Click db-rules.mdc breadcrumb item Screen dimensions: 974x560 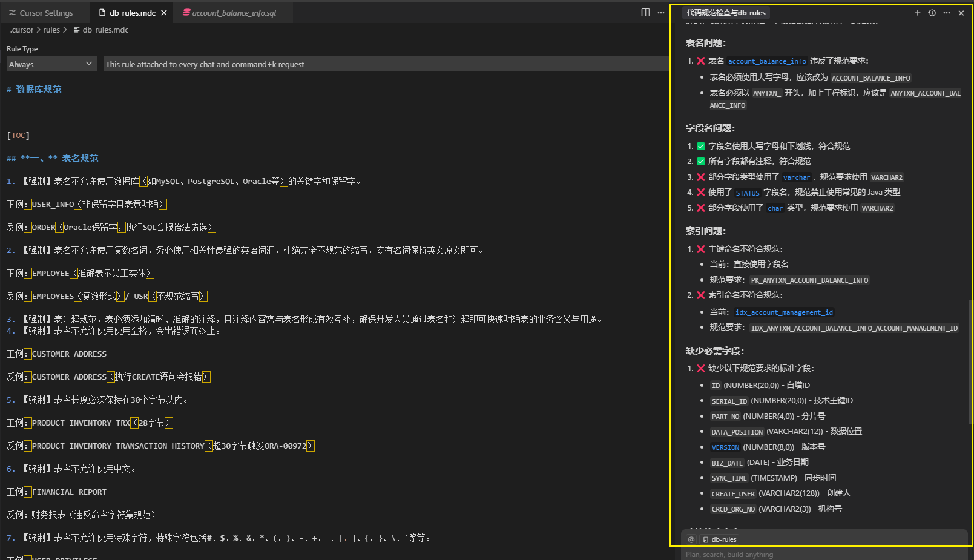coord(101,30)
